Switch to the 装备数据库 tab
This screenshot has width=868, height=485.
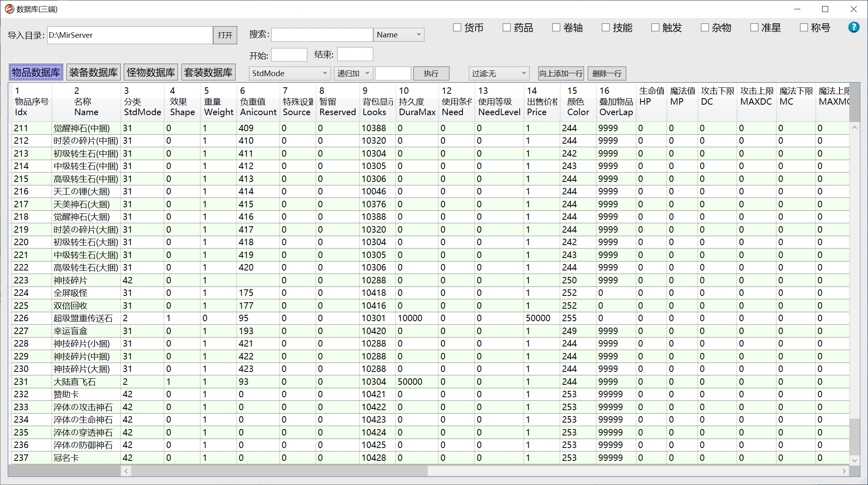point(93,72)
